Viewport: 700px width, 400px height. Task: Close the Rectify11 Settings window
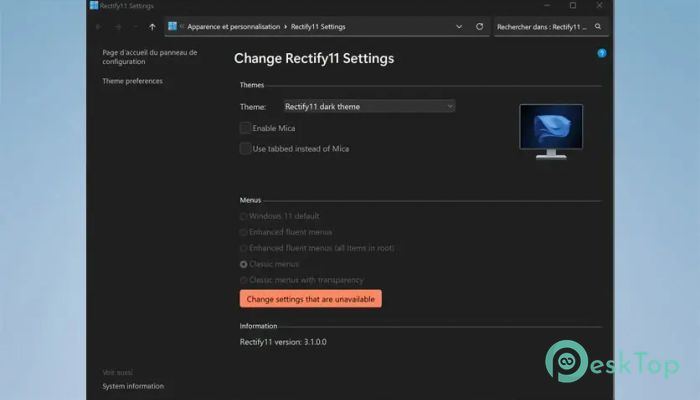pos(599,5)
